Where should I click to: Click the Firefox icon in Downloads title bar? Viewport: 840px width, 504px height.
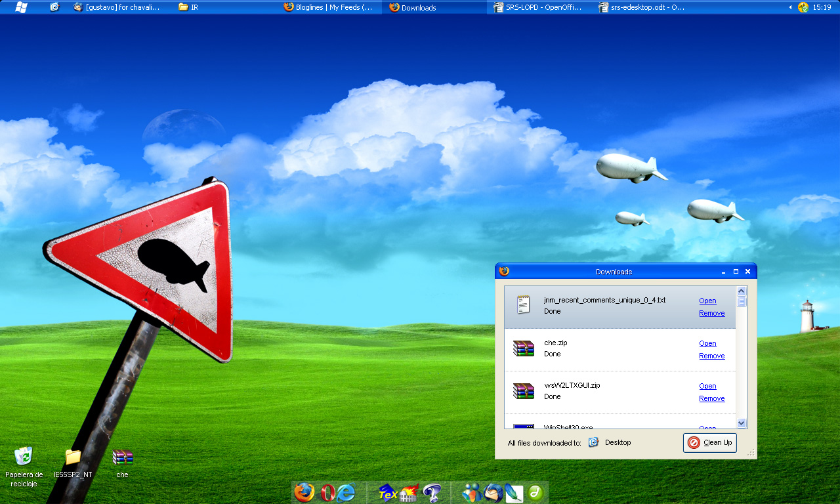[504, 271]
